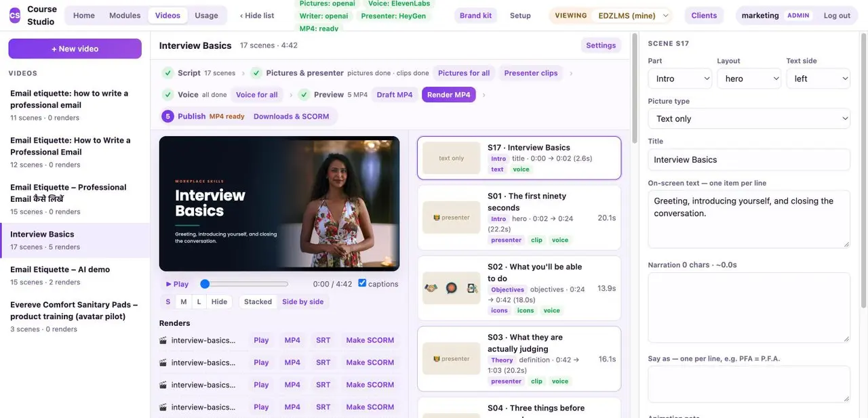Generate Pictures for all scenes
This screenshot has width=868, height=418.
(464, 73)
